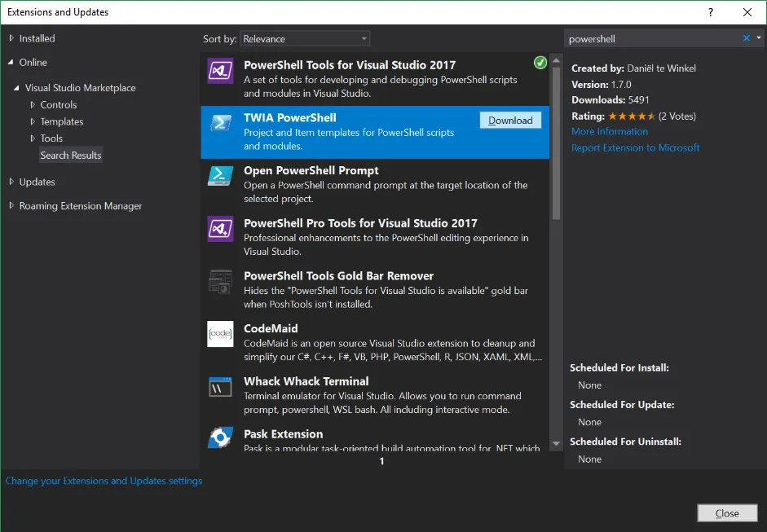This screenshot has width=767, height=532.
Task: Collapse the Online category
Action: [11, 63]
